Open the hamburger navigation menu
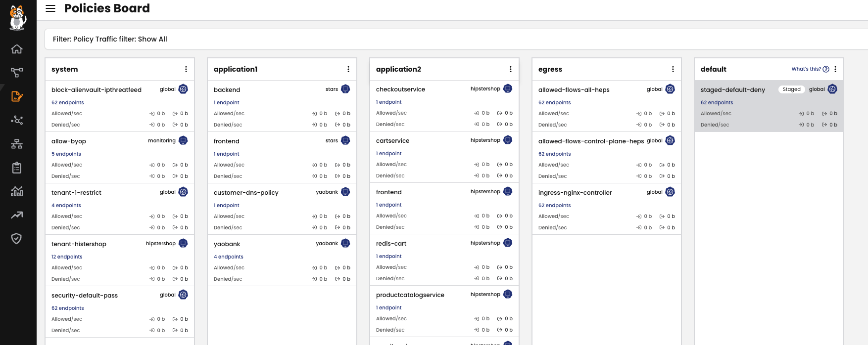Image resolution: width=868 pixels, height=345 pixels. click(x=50, y=8)
